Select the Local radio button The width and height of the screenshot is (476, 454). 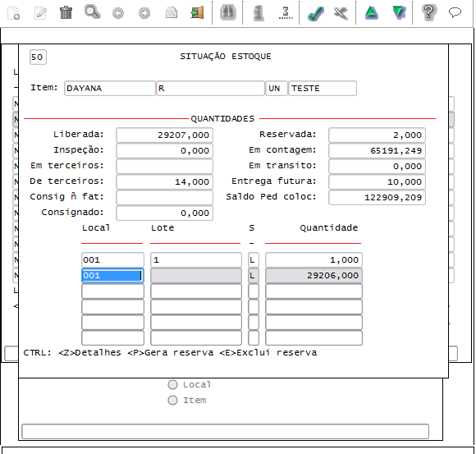(x=172, y=385)
